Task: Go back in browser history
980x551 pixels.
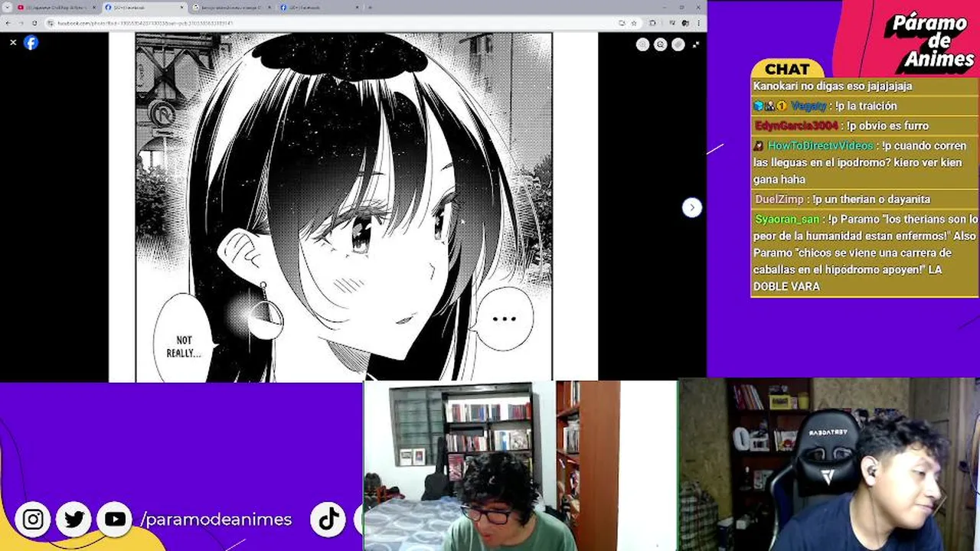Action: click(8, 23)
